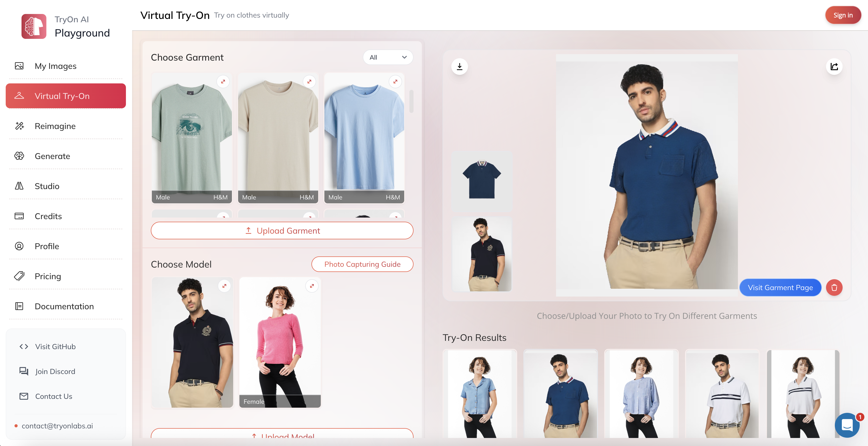This screenshot has height=446, width=868.
Task: Select the light blue H&M t-shirt garment
Action: point(364,138)
